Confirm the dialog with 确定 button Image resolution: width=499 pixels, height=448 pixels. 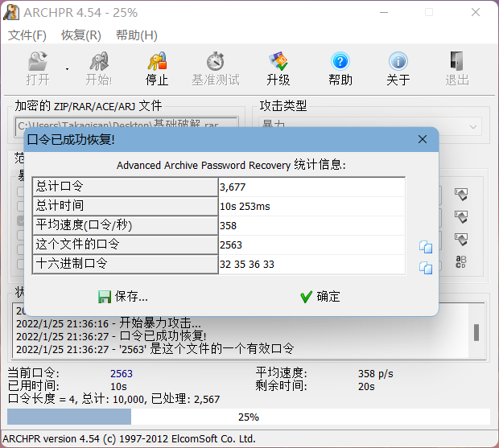(x=320, y=296)
